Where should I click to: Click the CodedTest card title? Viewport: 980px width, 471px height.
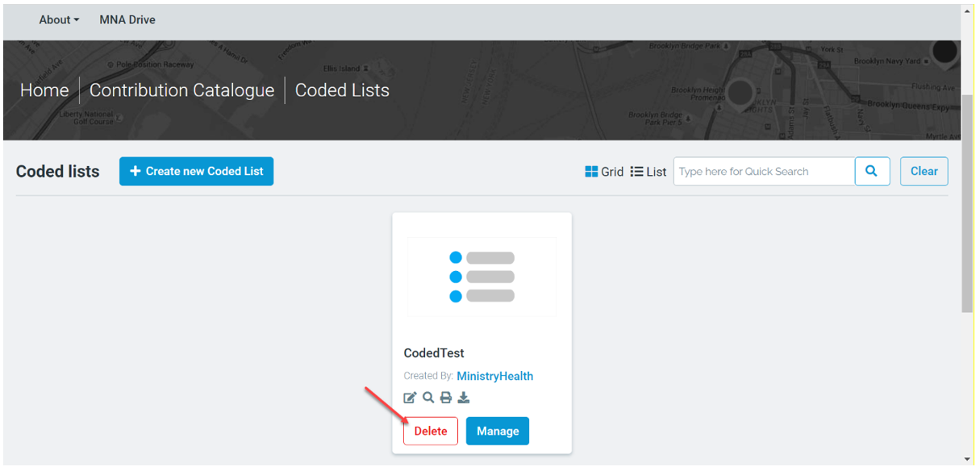(x=434, y=353)
